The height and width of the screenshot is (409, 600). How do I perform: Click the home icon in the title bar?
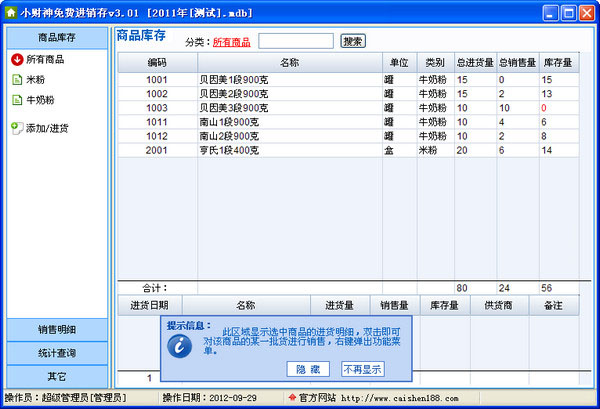point(11,13)
